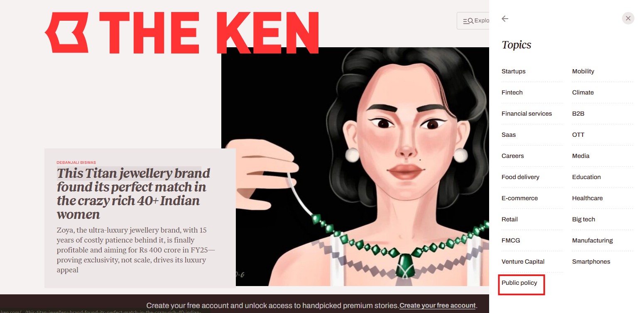This screenshot has width=644, height=313.
Task: Click The Ken logo
Action: [x=182, y=32]
